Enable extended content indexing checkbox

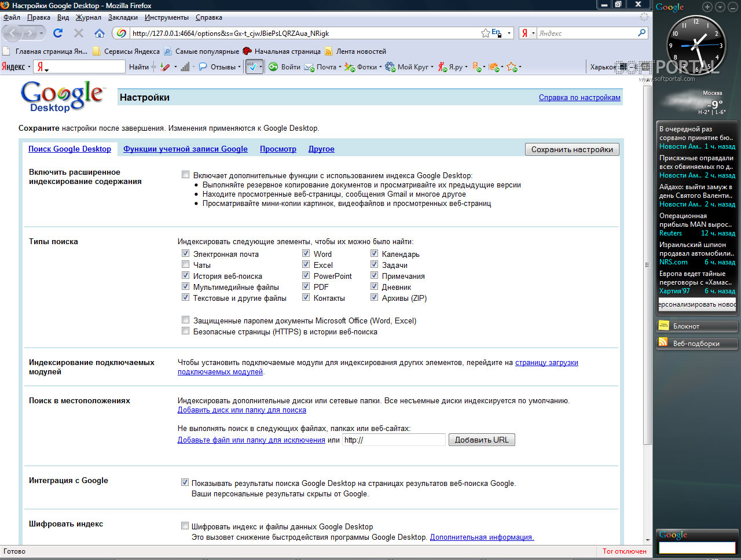(185, 175)
